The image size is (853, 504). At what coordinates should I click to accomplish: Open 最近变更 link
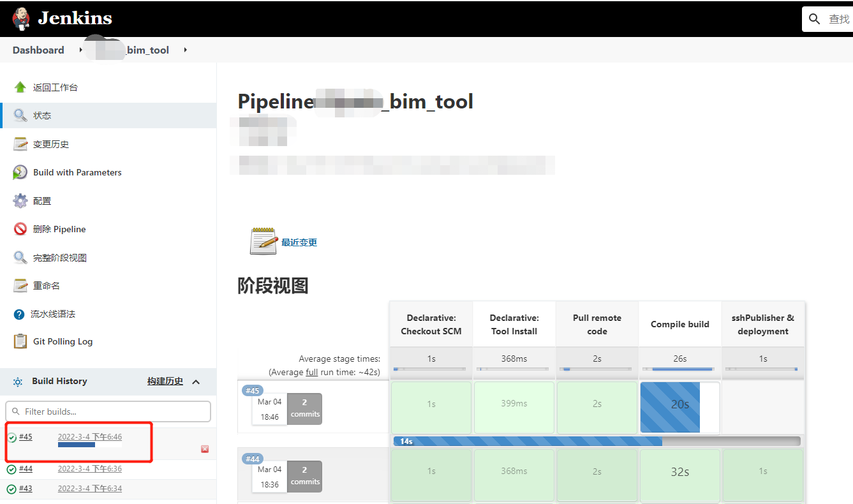pos(299,242)
